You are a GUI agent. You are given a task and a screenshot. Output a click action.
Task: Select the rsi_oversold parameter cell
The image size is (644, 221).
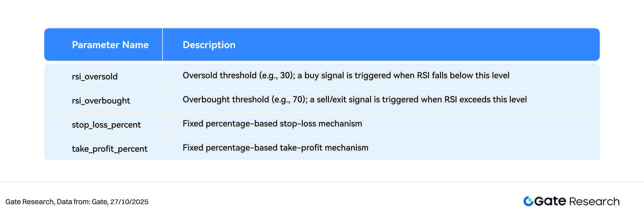94,76
